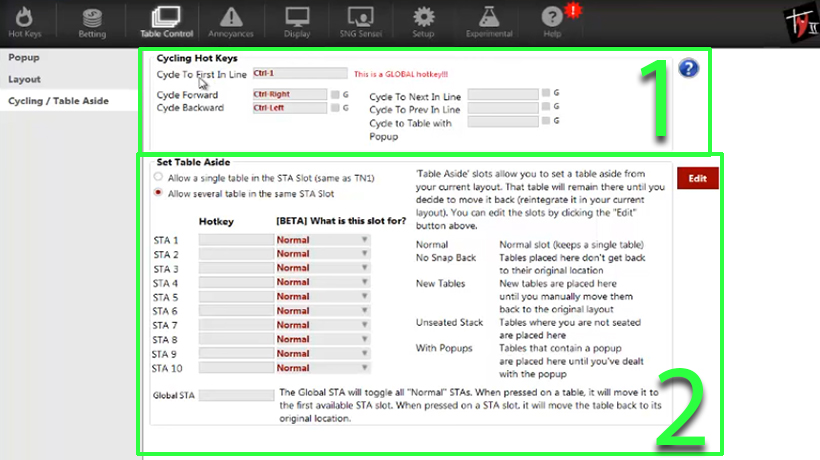
Task: Click the STA 5 hotkey field
Action: coord(236,296)
